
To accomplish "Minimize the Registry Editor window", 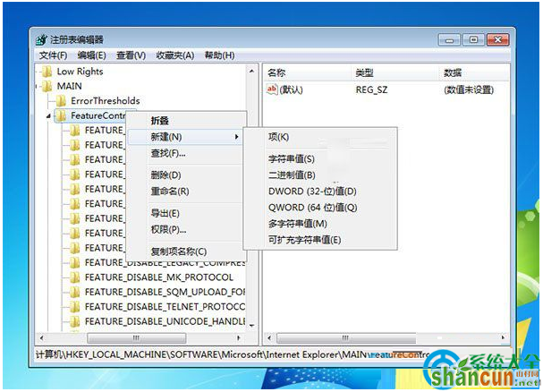I will pos(449,40).
